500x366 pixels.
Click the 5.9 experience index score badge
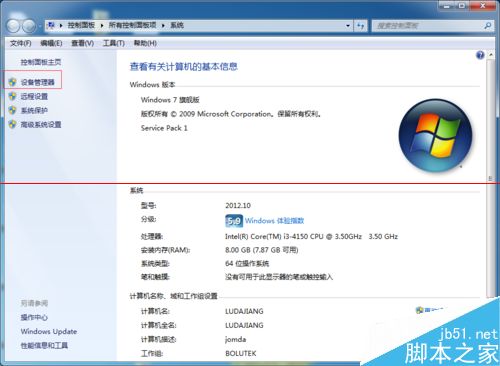click(234, 221)
